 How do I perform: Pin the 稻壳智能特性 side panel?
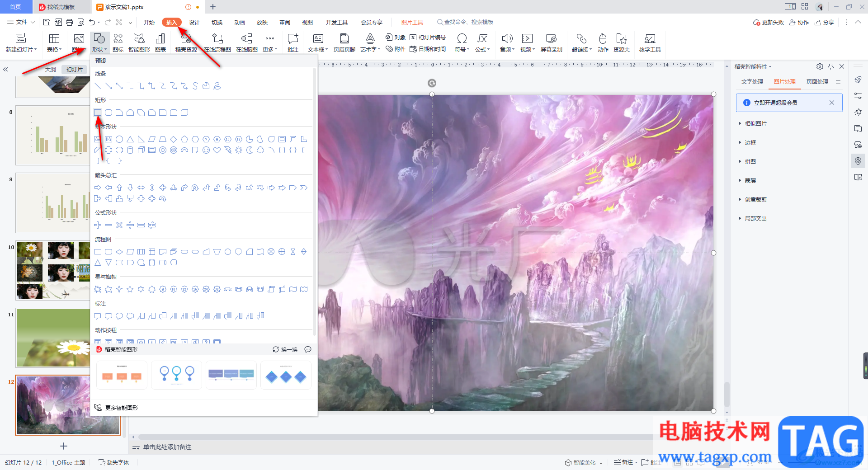tap(831, 66)
